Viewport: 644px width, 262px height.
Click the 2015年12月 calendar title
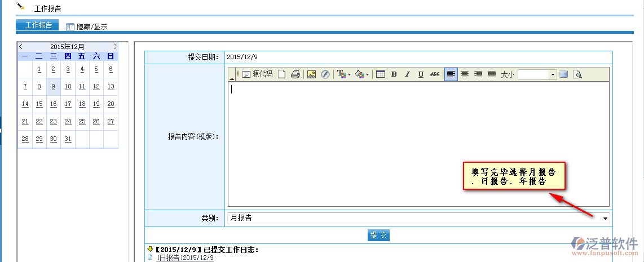pyautogui.click(x=67, y=47)
